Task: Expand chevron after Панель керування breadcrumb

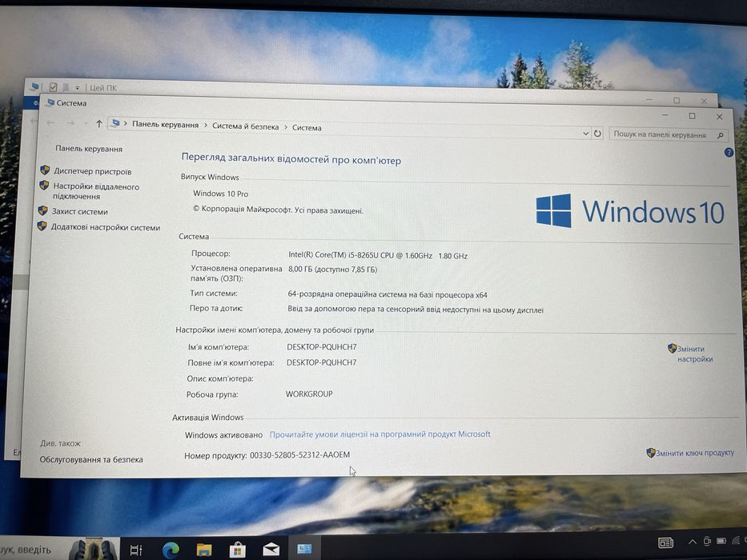Action: tap(206, 126)
